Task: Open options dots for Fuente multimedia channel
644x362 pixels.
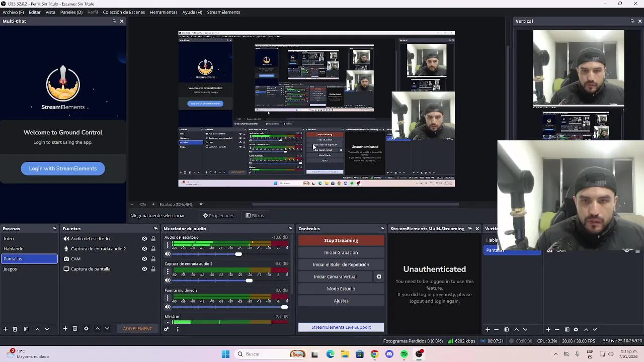Action: coord(168,298)
